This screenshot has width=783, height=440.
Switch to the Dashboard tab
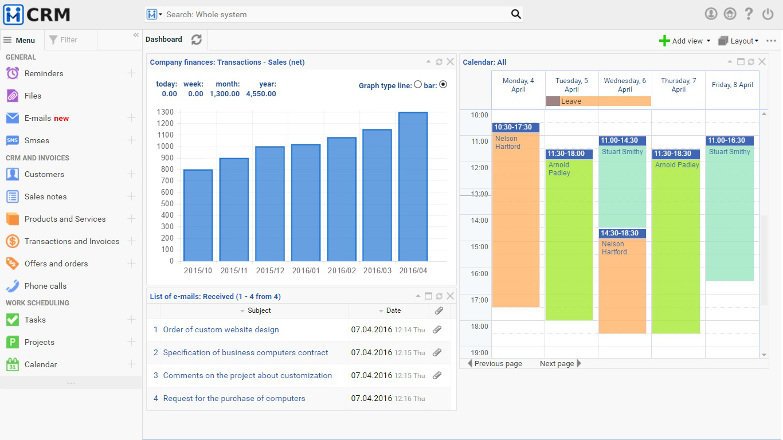tap(164, 40)
